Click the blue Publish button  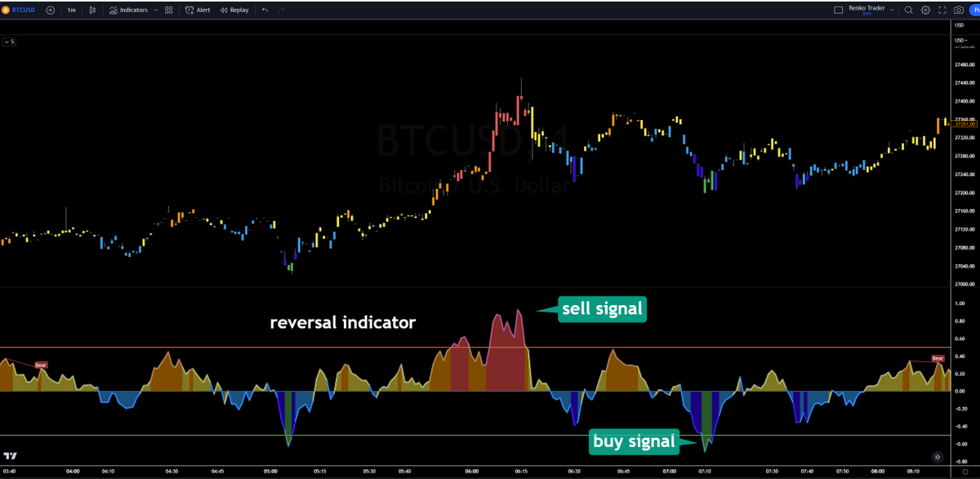976,10
